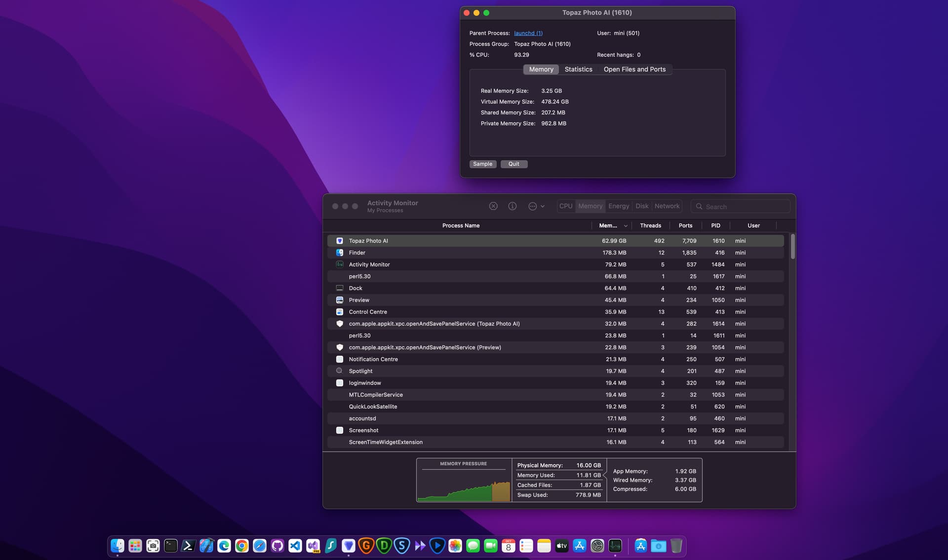Click the Search field in Activity Monitor

tap(743, 207)
